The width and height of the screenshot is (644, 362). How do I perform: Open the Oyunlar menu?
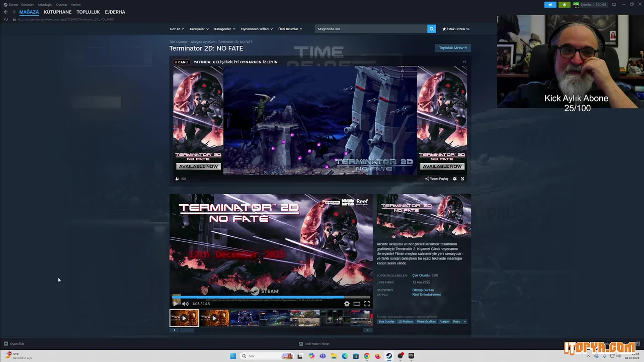[x=62, y=5]
